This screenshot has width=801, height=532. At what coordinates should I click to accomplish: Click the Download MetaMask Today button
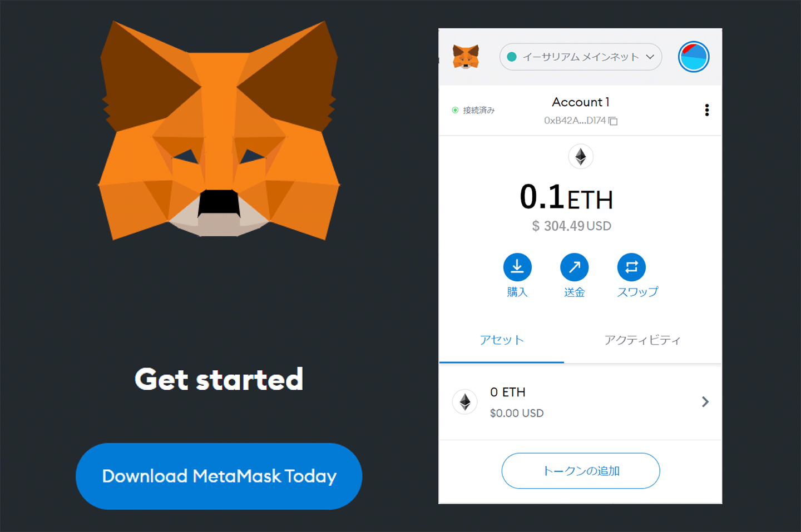click(x=219, y=476)
